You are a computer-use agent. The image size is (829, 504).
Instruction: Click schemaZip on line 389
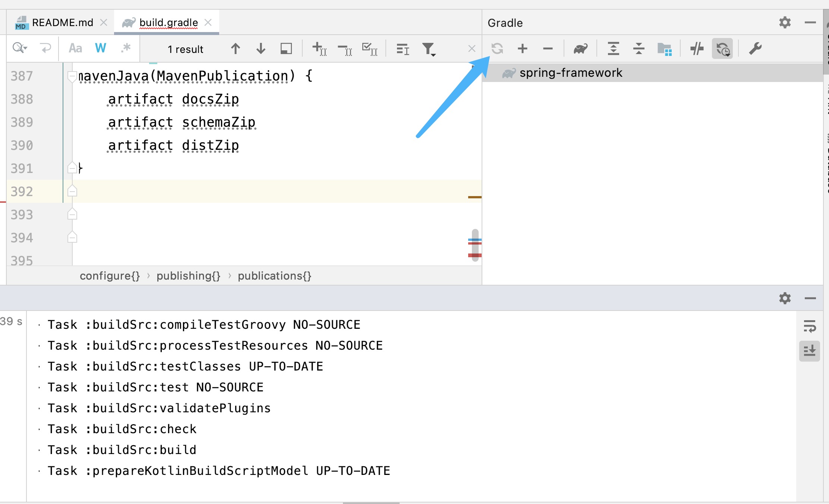pos(219,122)
